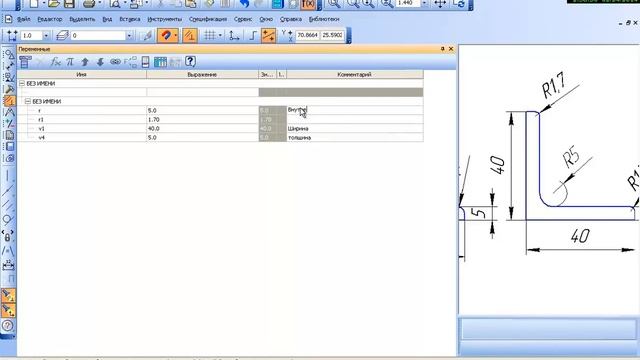
Task: Select the variable row v1
Action: (220, 129)
